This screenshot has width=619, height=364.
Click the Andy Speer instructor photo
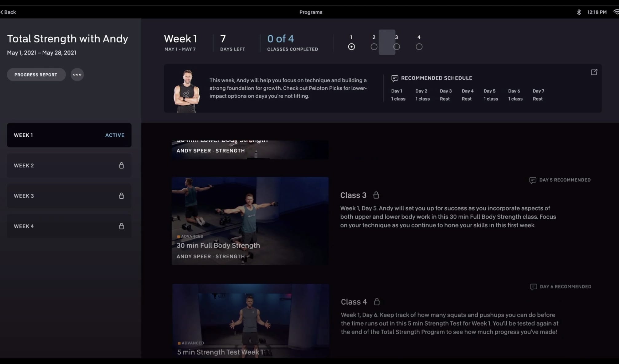[x=186, y=91]
